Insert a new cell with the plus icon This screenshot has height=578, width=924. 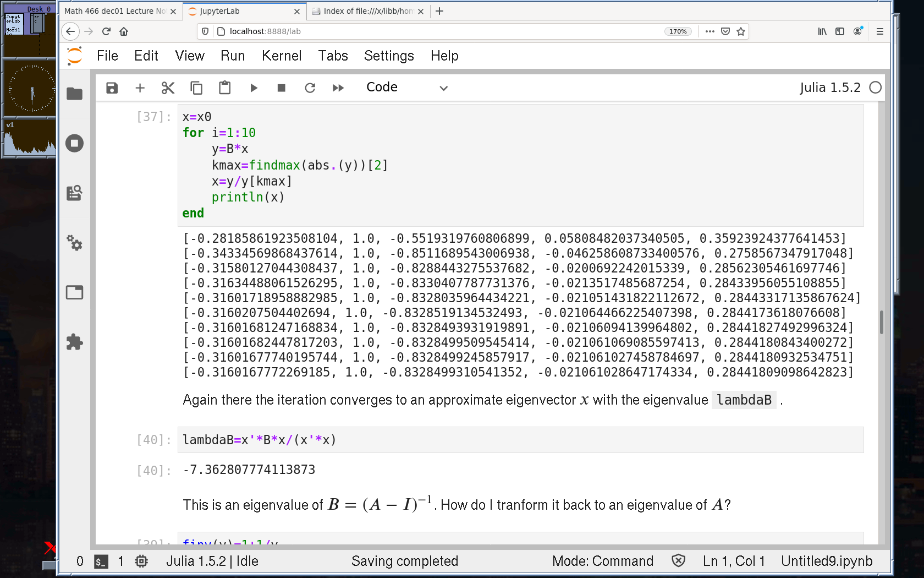pyautogui.click(x=140, y=88)
